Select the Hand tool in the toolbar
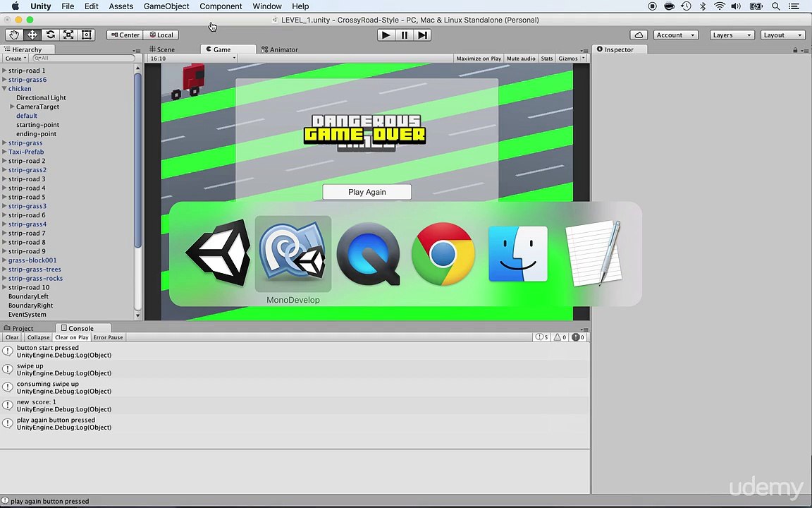The image size is (812, 508). 14,35
